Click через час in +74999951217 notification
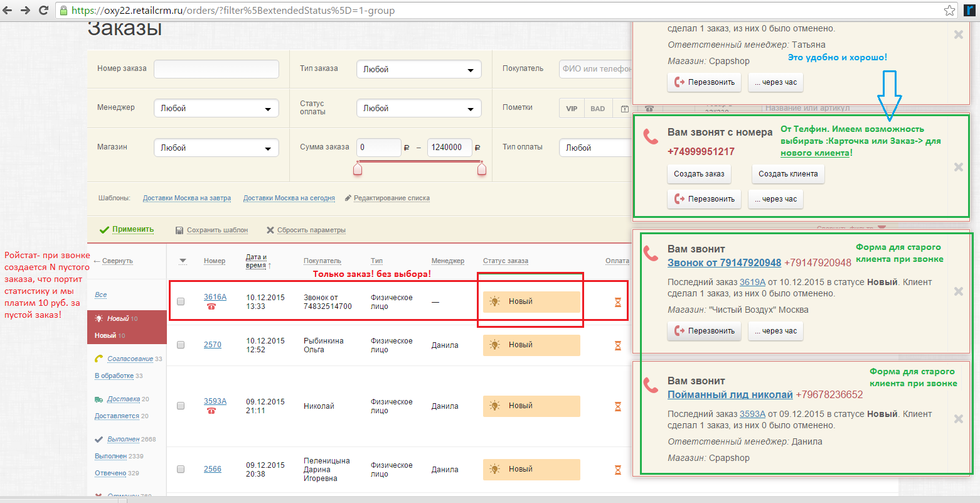 [775, 199]
